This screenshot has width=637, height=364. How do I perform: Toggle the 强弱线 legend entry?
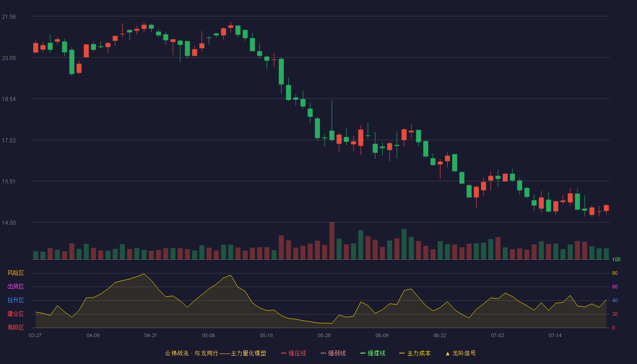click(x=333, y=353)
